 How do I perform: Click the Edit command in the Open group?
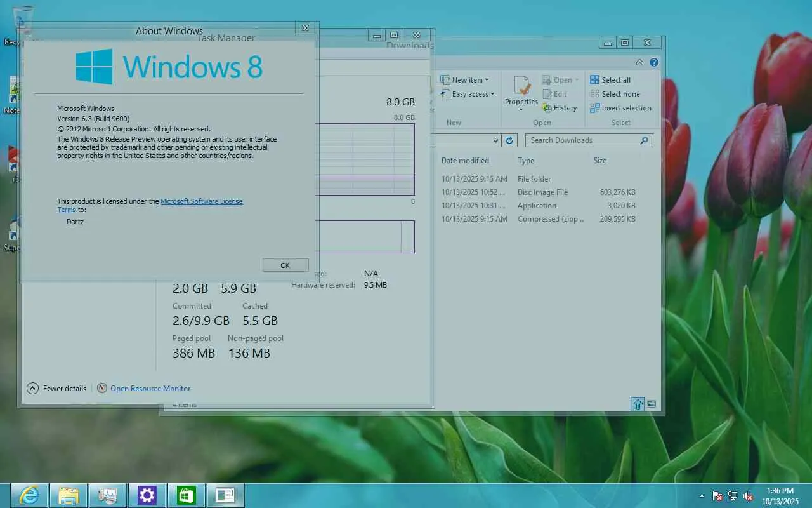tap(554, 94)
